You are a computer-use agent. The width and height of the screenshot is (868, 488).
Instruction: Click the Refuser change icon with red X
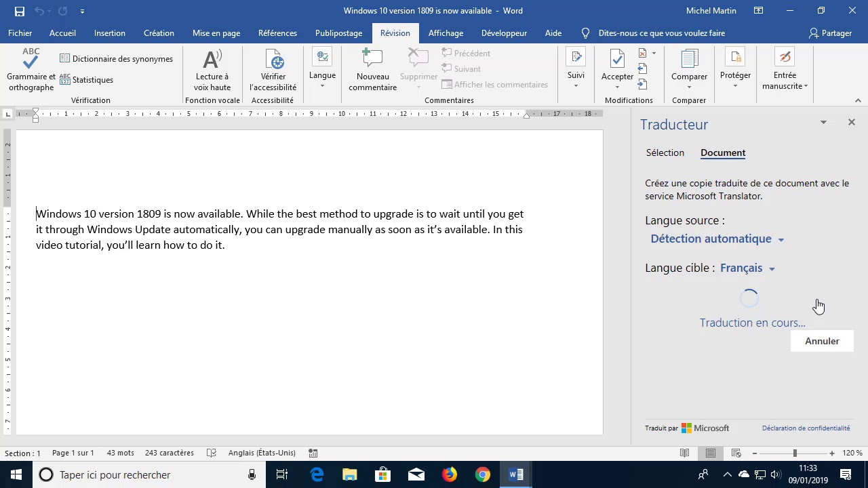click(643, 53)
